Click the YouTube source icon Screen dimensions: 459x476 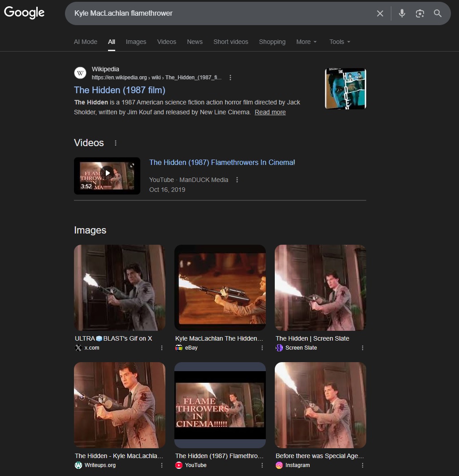point(179,465)
